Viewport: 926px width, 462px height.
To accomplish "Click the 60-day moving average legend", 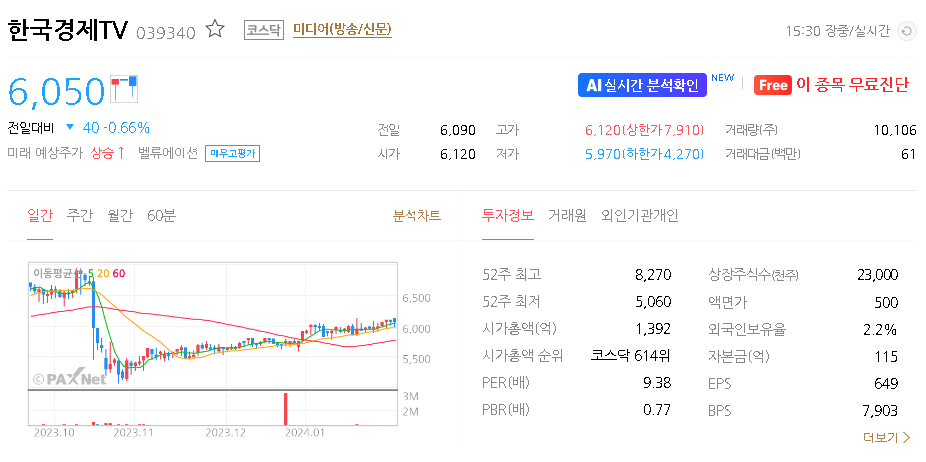I will 119,273.
